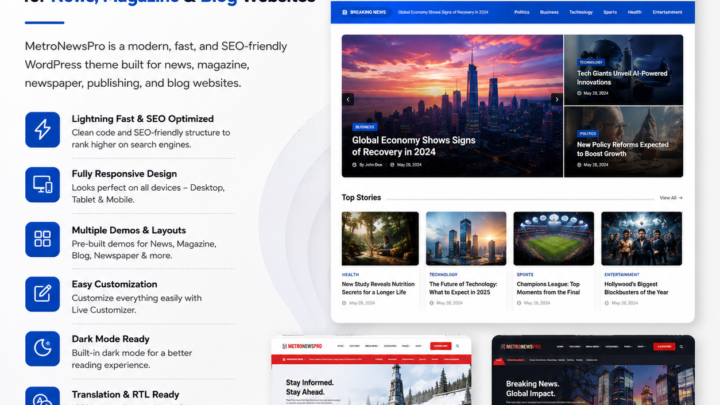Open New Study Reveals Nutrition Secrets story
The image size is (720, 405).
[x=378, y=288]
